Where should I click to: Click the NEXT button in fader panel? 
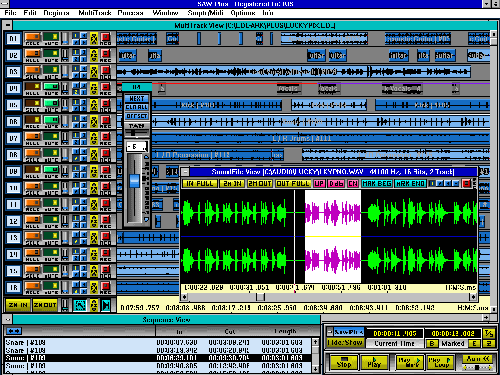(x=137, y=99)
